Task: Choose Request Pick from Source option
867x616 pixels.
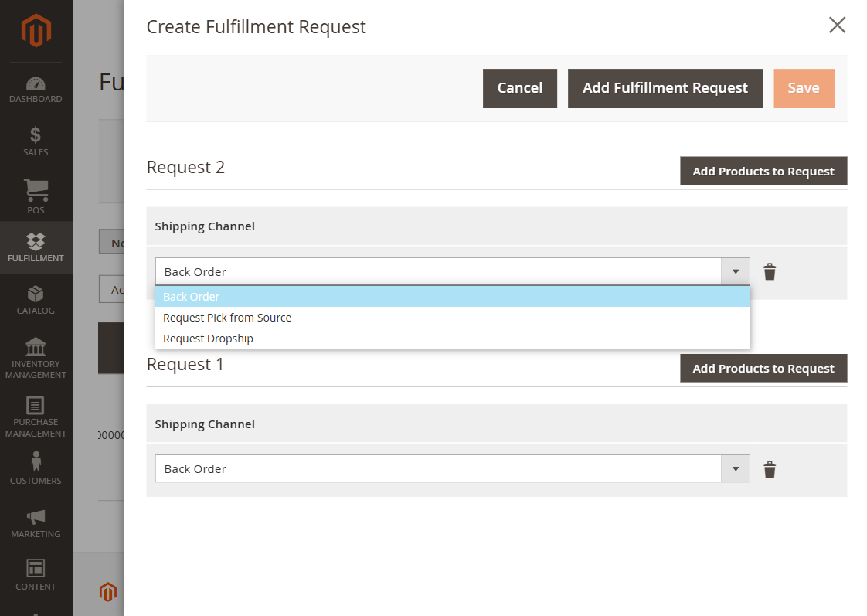Action: click(x=226, y=317)
